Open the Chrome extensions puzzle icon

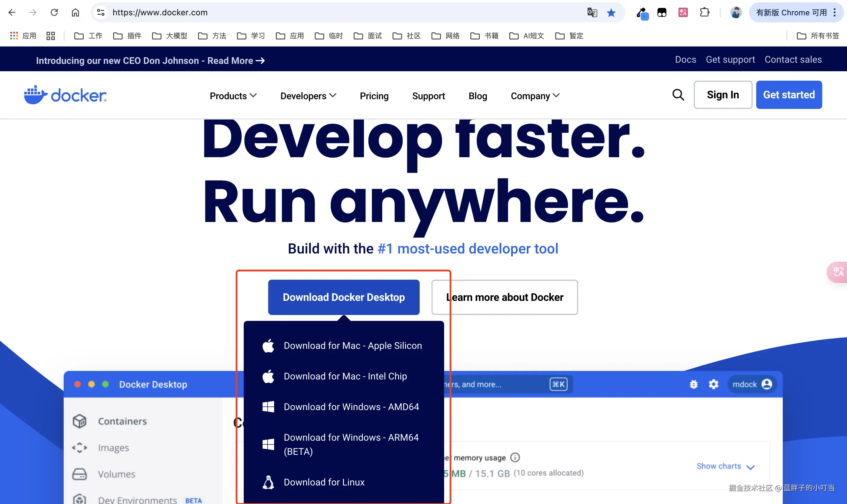click(x=704, y=13)
